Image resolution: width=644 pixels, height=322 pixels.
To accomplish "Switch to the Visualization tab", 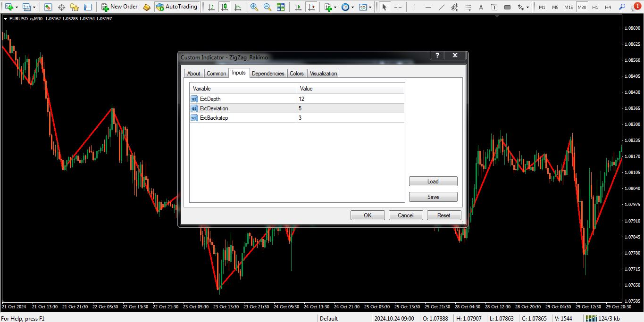I will 323,74.
